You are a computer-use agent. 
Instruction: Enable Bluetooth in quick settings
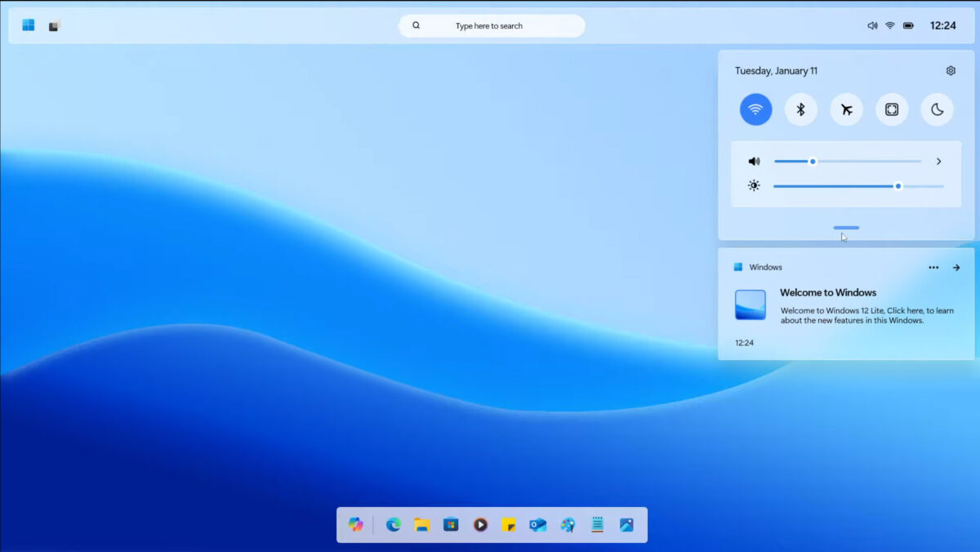tap(800, 109)
